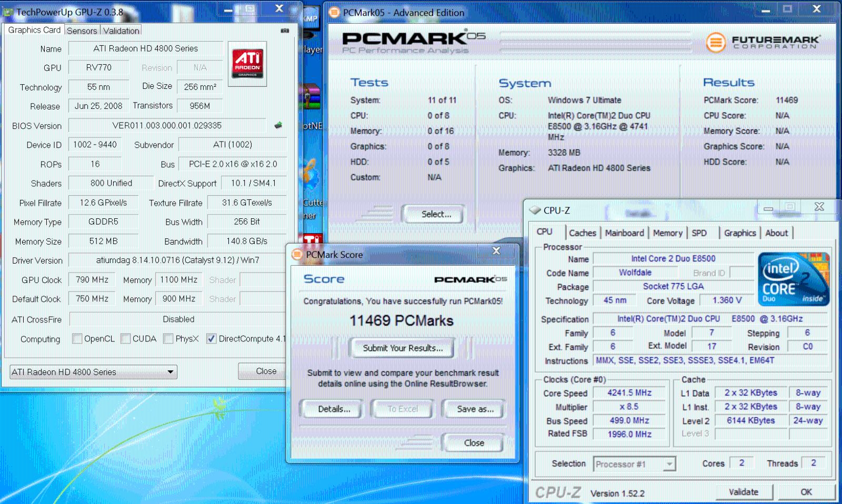Open the ATI Radeon HD 4800 Series dropdown

(x=93, y=372)
